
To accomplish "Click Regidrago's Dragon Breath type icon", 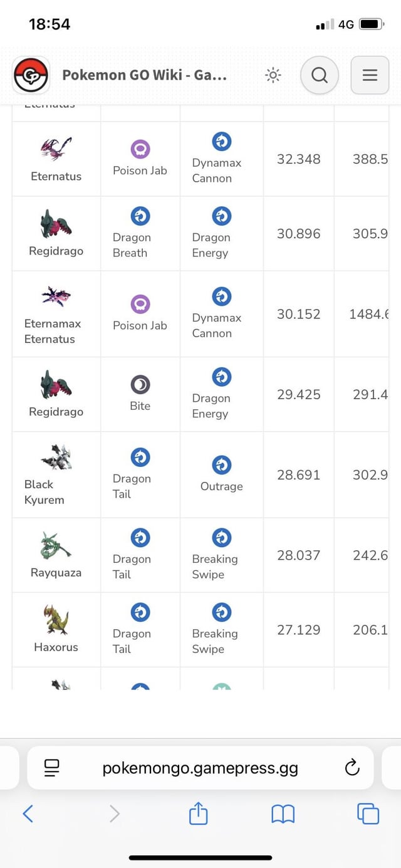I will tap(140, 216).
